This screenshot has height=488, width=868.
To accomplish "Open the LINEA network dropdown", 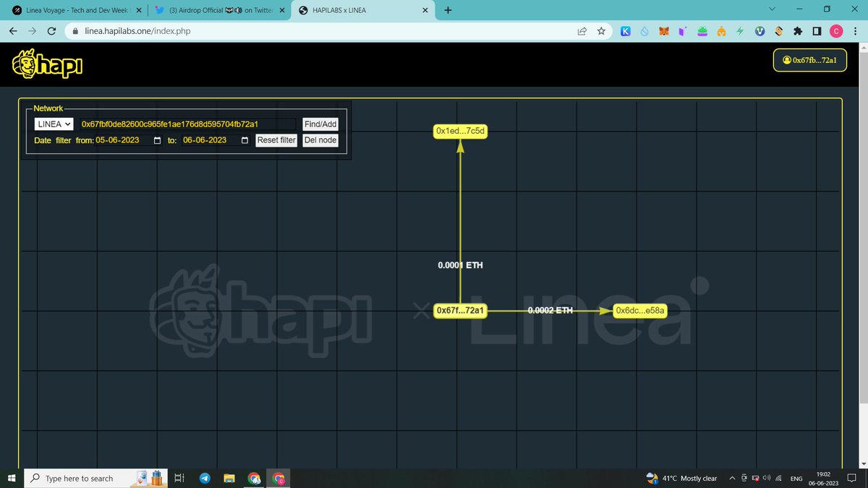I will [54, 124].
